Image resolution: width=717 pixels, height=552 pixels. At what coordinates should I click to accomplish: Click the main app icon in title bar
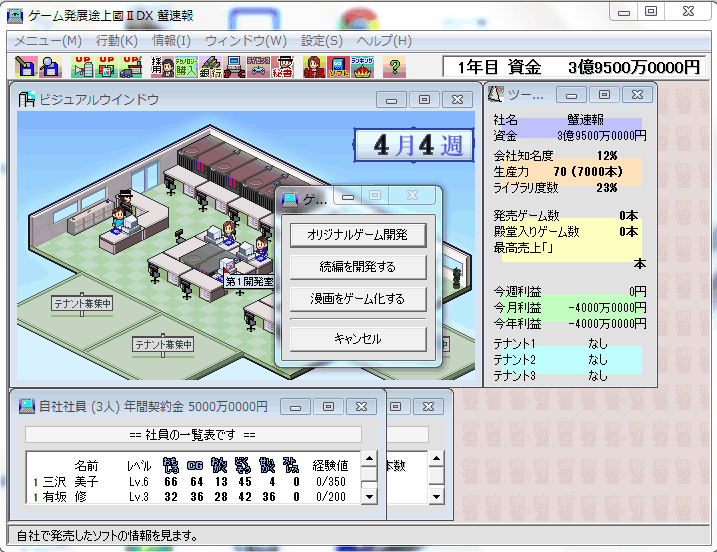pos(15,16)
